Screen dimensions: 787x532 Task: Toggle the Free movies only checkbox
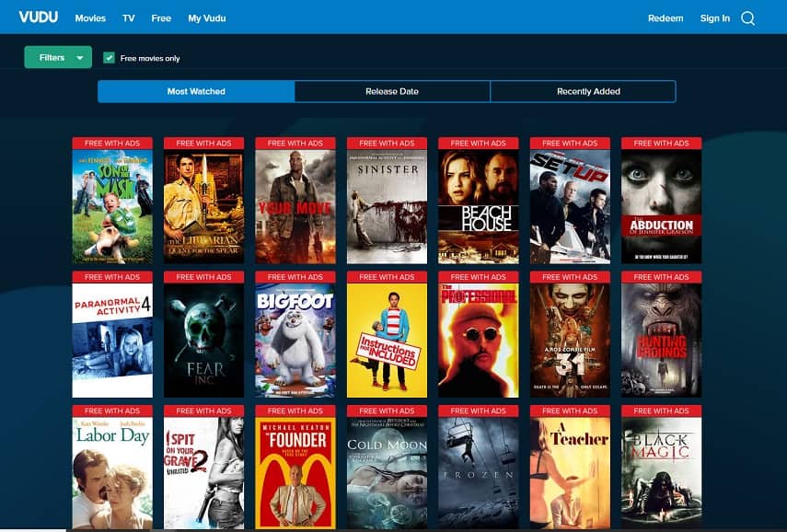tap(109, 58)
